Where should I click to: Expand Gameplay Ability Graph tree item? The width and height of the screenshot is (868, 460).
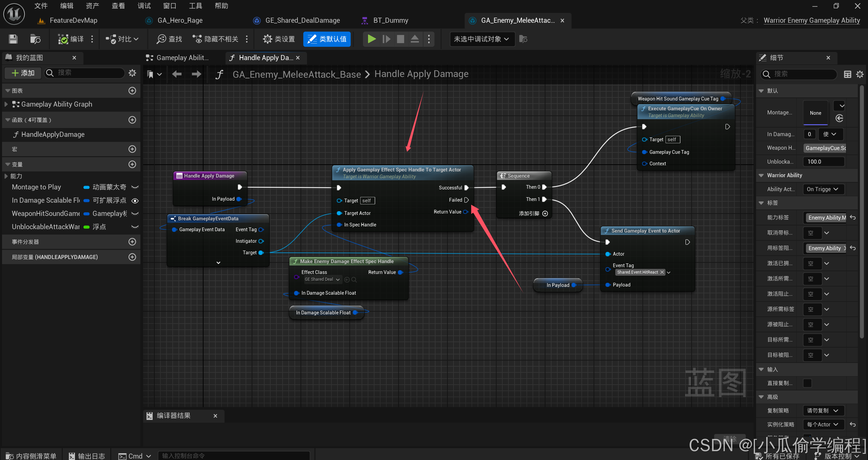point(6,104)
